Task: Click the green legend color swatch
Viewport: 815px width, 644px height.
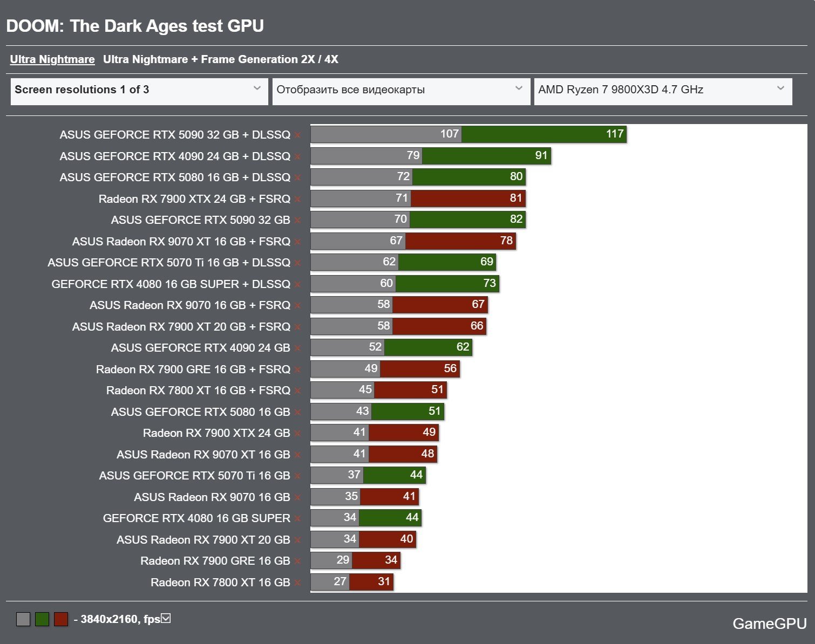Action: click(x=42, y=619)
